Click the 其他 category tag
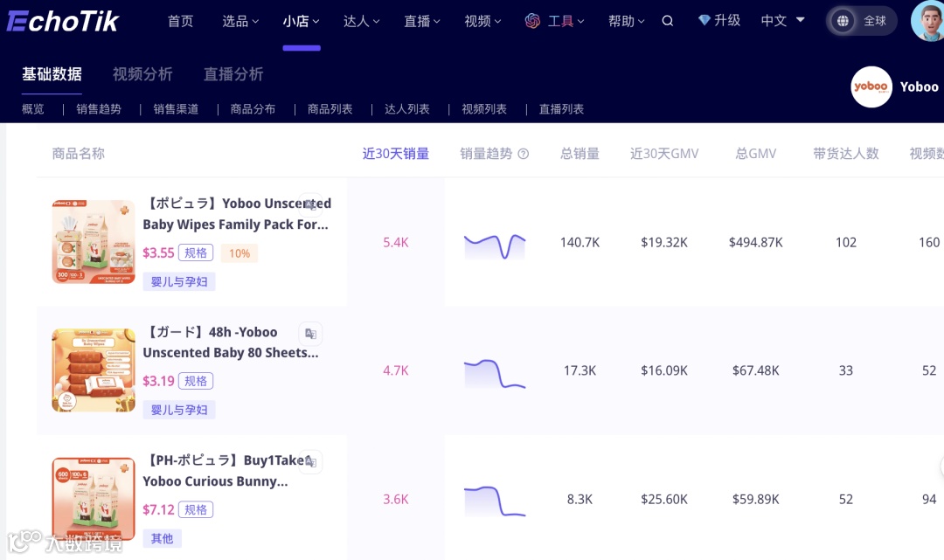 pyautogui.click(x=162, y=538)
